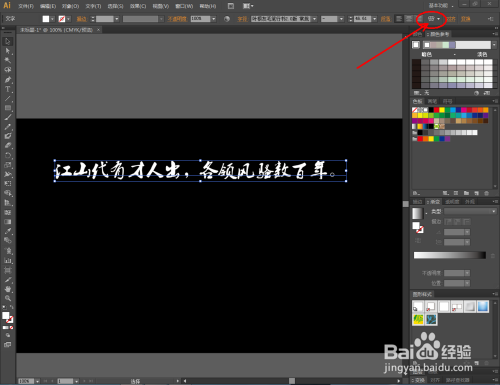Select the Gradient tool in the toolbox
The image size is (500, 385).
[x=8, y=222]
